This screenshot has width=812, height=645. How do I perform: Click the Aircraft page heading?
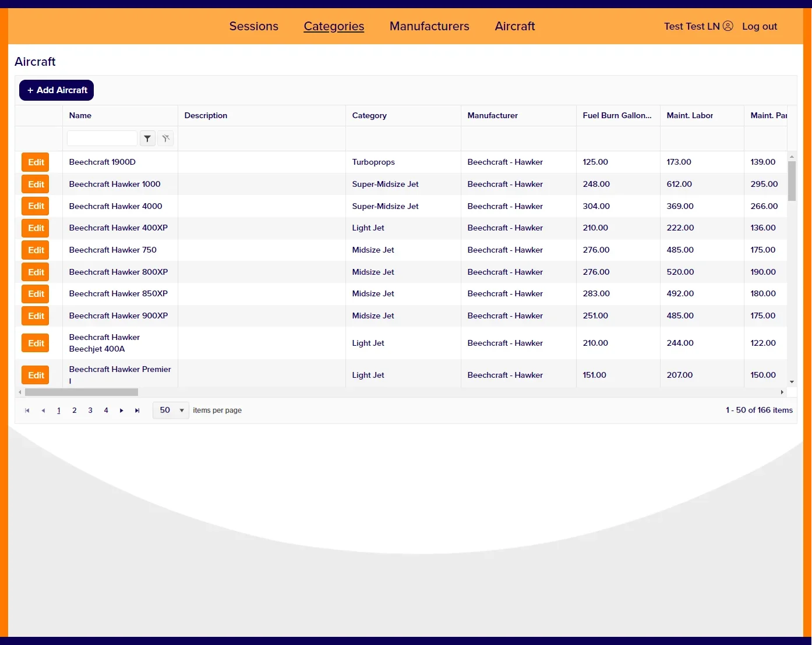(35, 62)
